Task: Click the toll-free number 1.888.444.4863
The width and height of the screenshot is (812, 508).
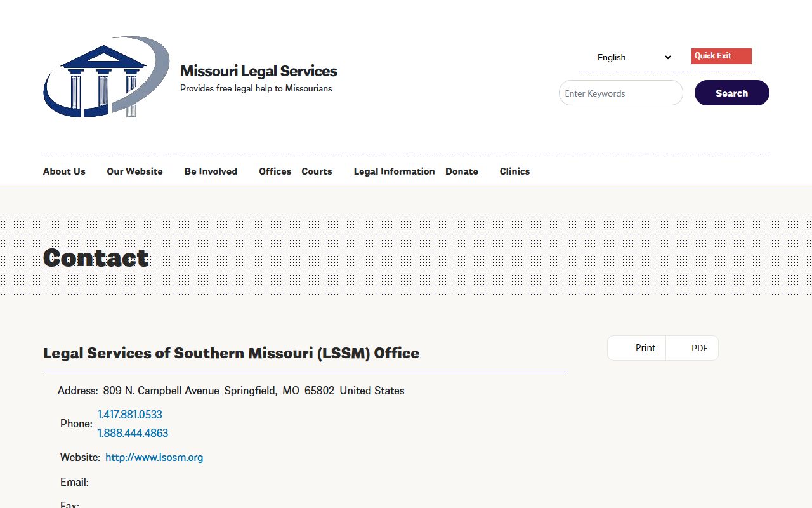Action: [x=133, y=433]
